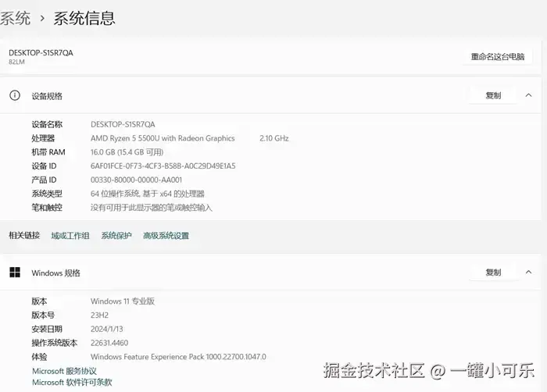
Task: Collapse the 设备规格 section chevron
Action: click(528, 95)
